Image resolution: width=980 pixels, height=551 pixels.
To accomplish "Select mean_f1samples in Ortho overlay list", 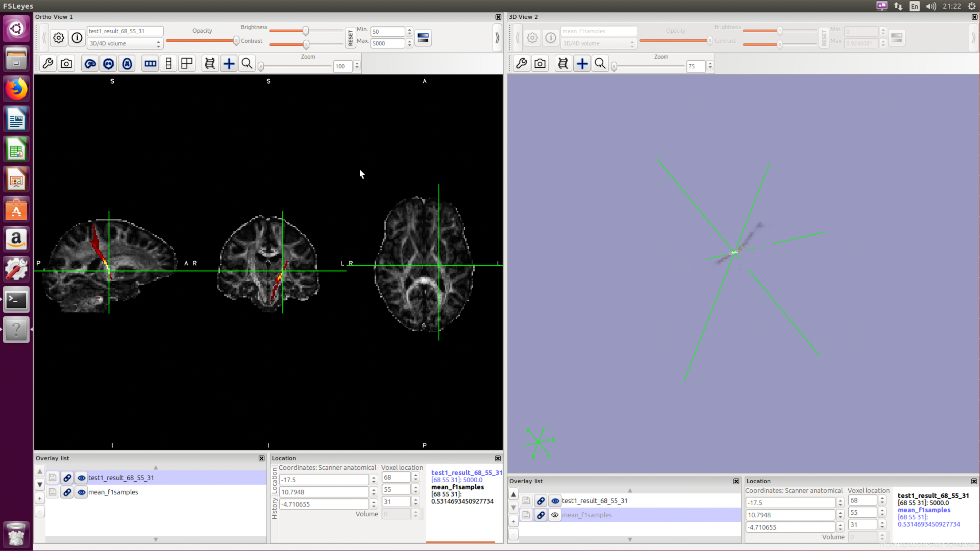I will [113, 492].
